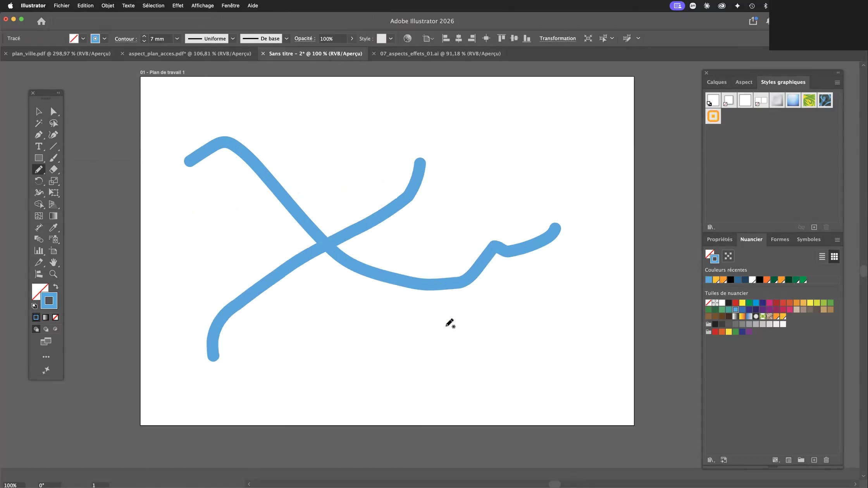Set fill mode to Color
This screenshot has height=488, width=868.
click(36, 317)
